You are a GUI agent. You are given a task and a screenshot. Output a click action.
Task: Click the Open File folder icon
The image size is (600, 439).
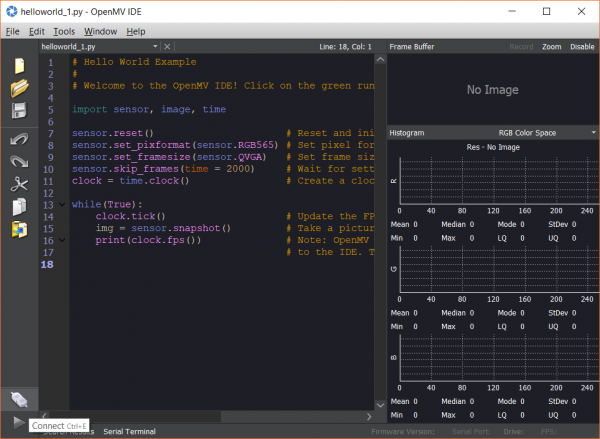[20, 88]
